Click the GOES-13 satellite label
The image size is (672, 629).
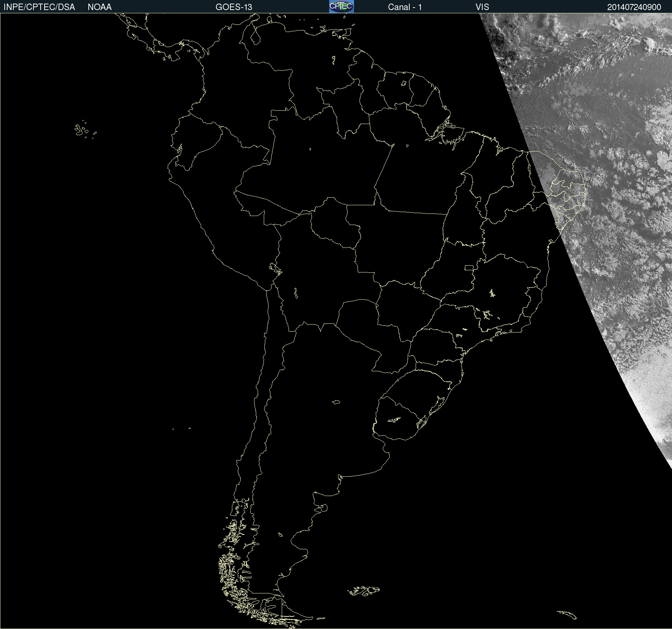(x=234, y=7)
